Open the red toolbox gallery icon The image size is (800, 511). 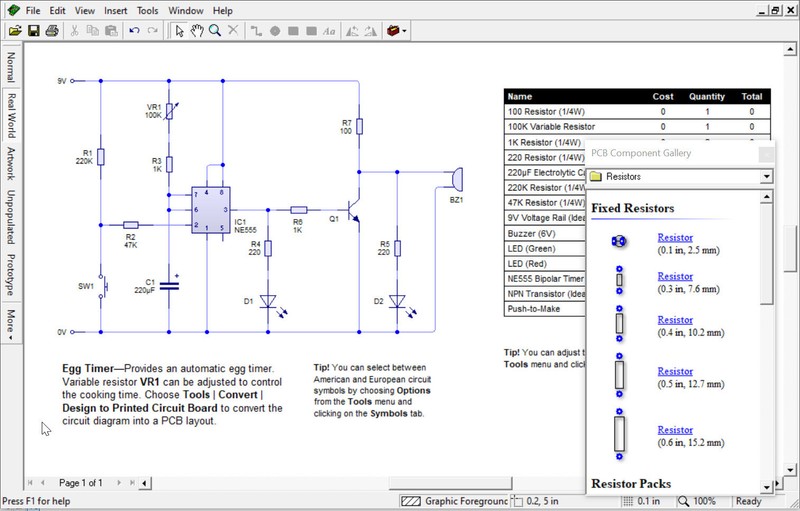click(x=393, y=31)
